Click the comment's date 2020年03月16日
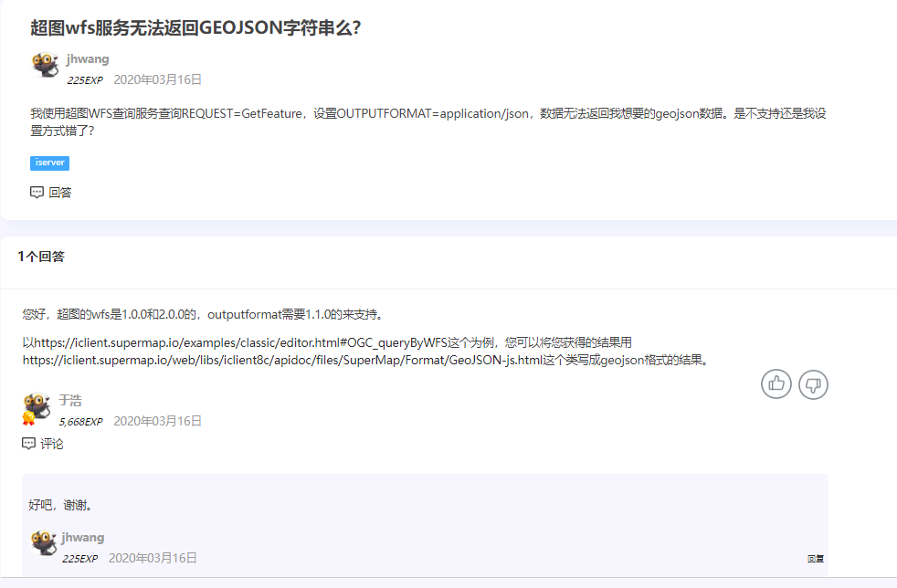The height and width of the screenshot is (588, 897). [x=153, y=558]
